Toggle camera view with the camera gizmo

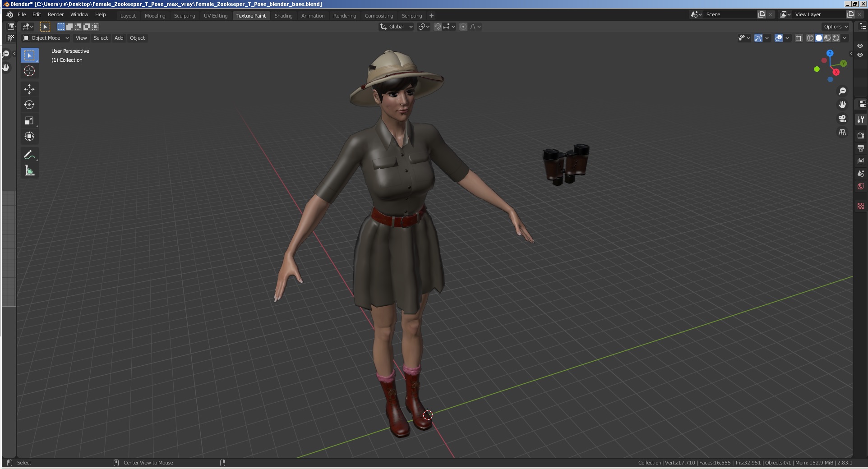[x=842, y=119]
